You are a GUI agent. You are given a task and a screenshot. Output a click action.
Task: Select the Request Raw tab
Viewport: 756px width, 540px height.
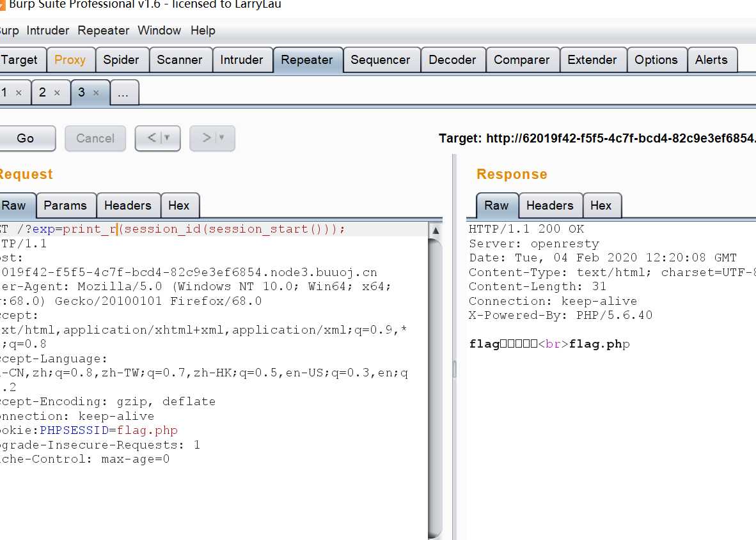click(x=17, y=206)
